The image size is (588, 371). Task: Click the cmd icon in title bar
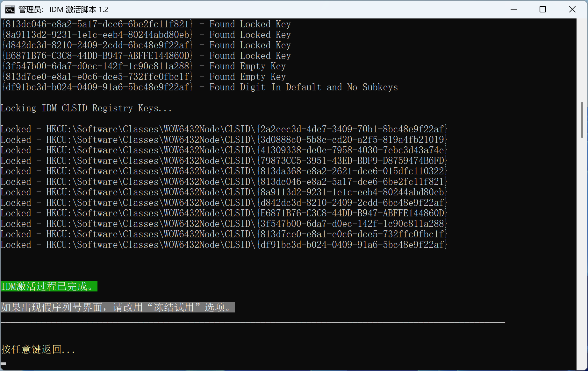tap(10, 10)
